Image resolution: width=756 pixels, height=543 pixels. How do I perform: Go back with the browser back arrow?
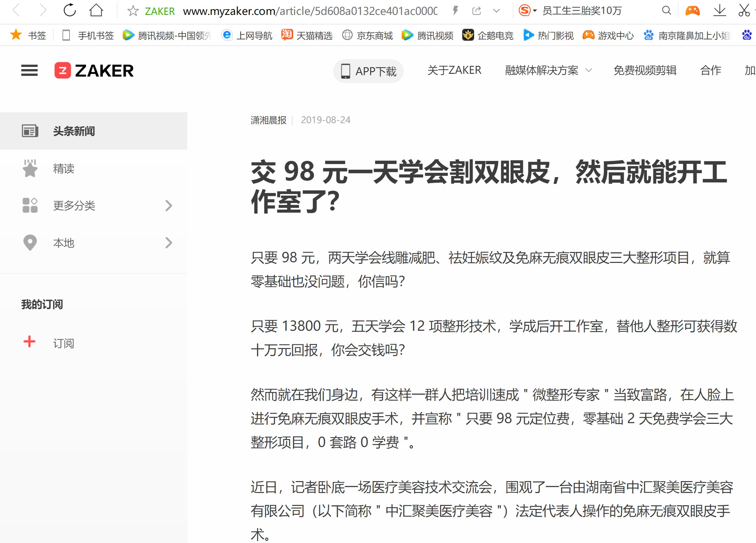[x=16, y=10]
